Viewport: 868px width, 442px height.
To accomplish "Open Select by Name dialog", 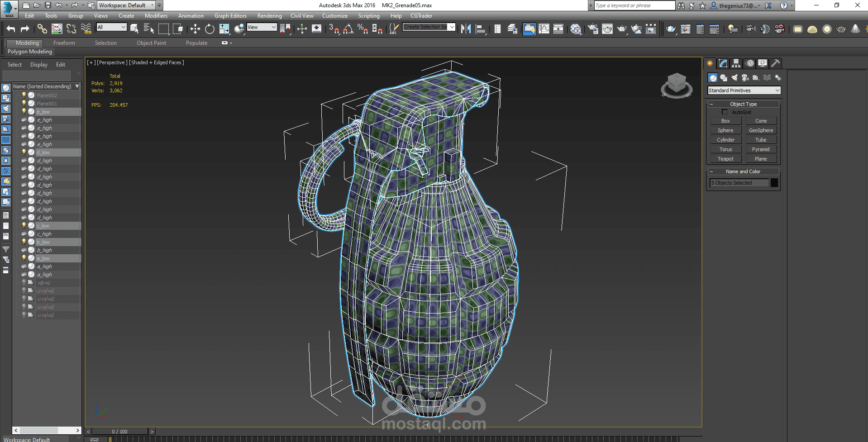I will [149, 29].
